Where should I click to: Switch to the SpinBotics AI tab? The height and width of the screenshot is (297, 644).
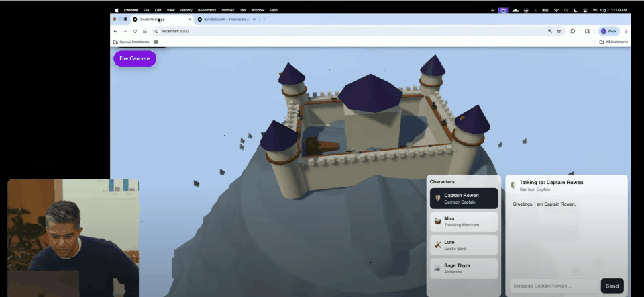(225, 19)
